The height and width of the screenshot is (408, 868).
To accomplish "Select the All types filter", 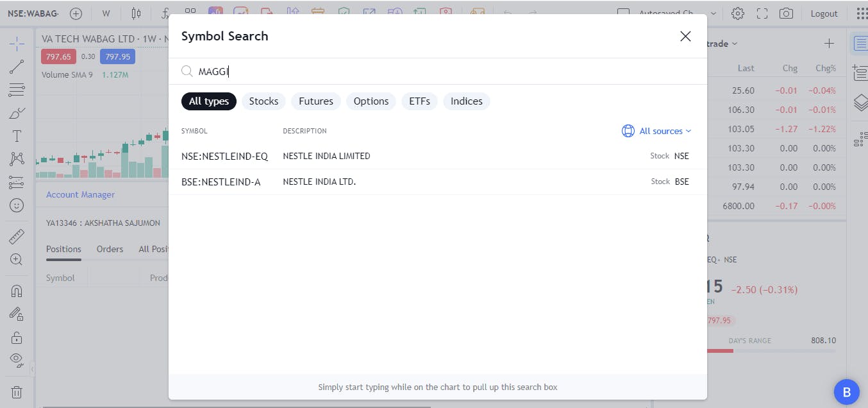I will (209, 101).
